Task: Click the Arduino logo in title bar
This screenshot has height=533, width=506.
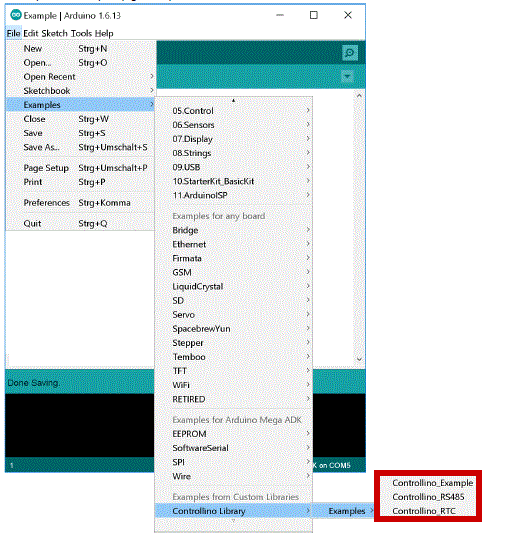Action: (x=16, y=15)
